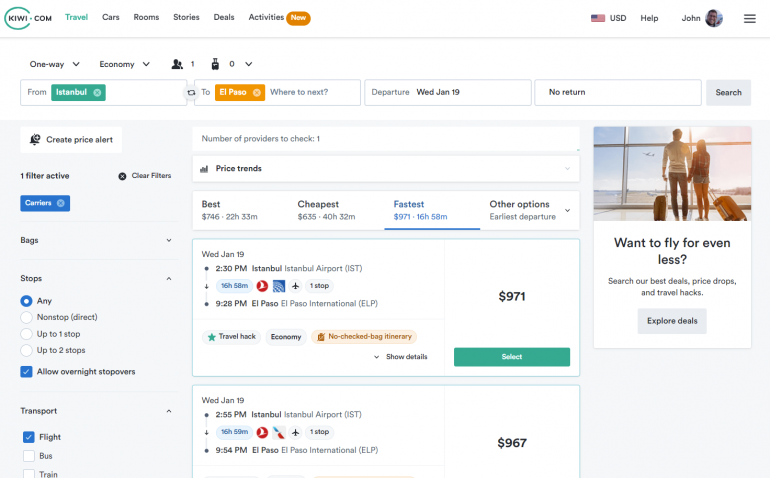Open the One-way trip type dropdown

click(x=55, y=64)
